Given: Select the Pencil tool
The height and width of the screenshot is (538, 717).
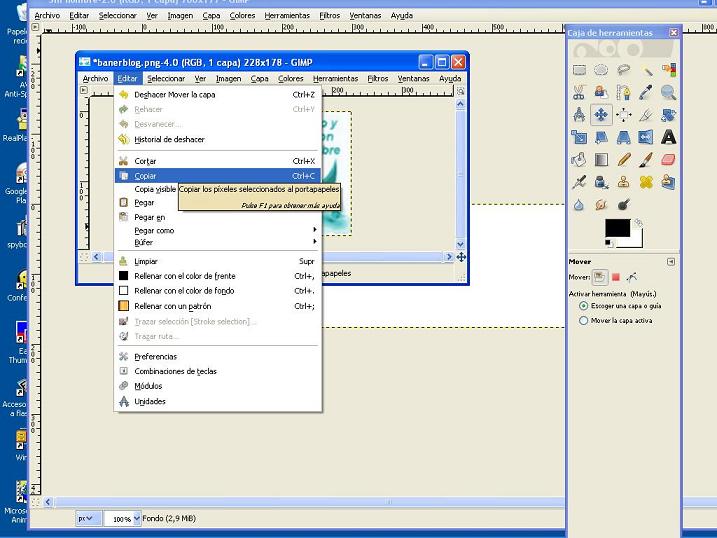Looking at the screenshot, I should click(x=623, y=160).
